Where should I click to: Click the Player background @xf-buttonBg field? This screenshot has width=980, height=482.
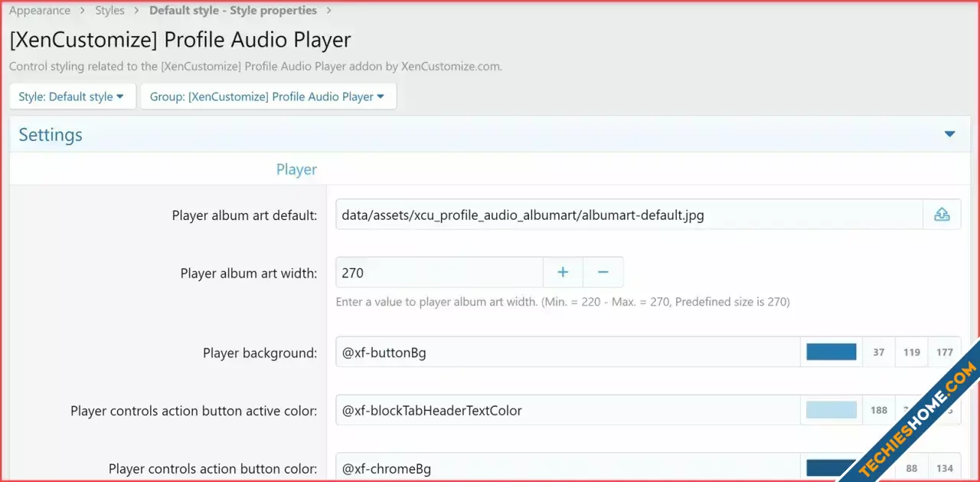[x=568, y=352]
